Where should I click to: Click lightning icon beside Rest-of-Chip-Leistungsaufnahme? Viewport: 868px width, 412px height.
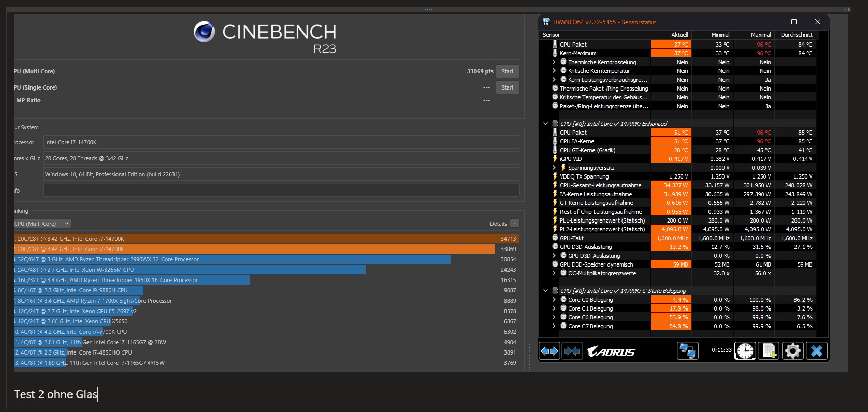point(555,212)
